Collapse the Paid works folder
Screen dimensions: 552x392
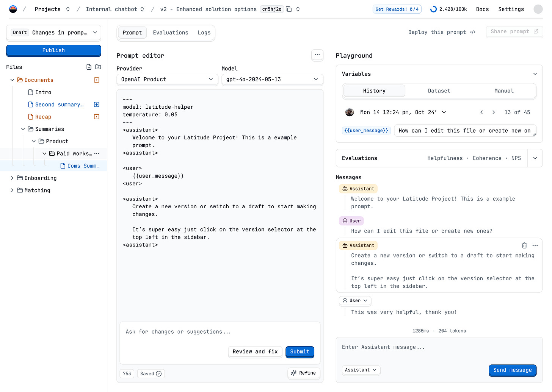click(44, 153)
